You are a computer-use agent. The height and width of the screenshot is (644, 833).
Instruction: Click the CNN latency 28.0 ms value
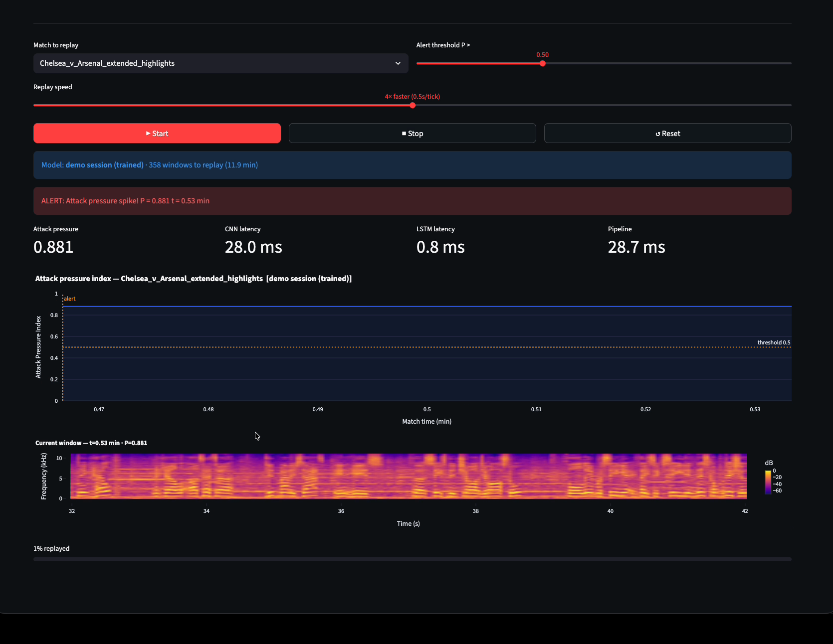click(x=253, y=247)
